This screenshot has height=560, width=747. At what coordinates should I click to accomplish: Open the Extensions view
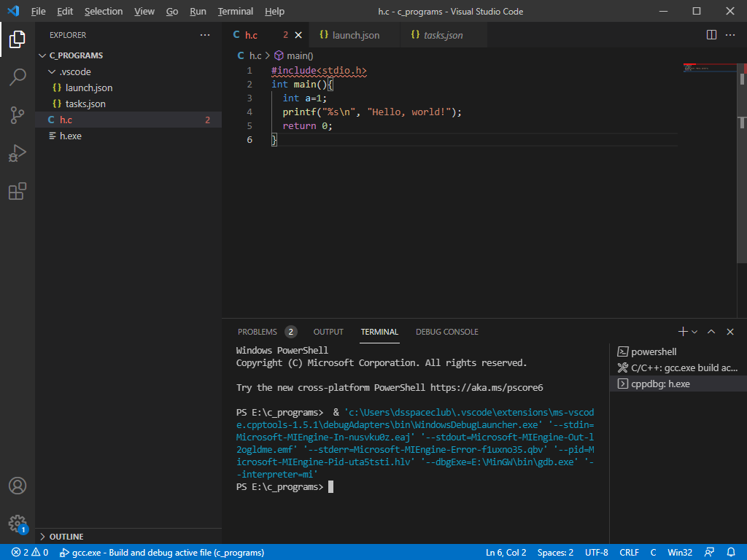(18, 192)
